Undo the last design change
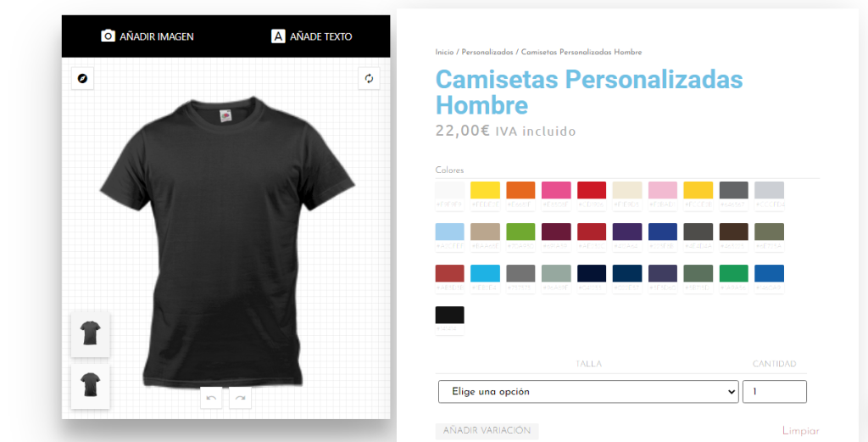Screen dimensions: 868x442 (211, 398)
